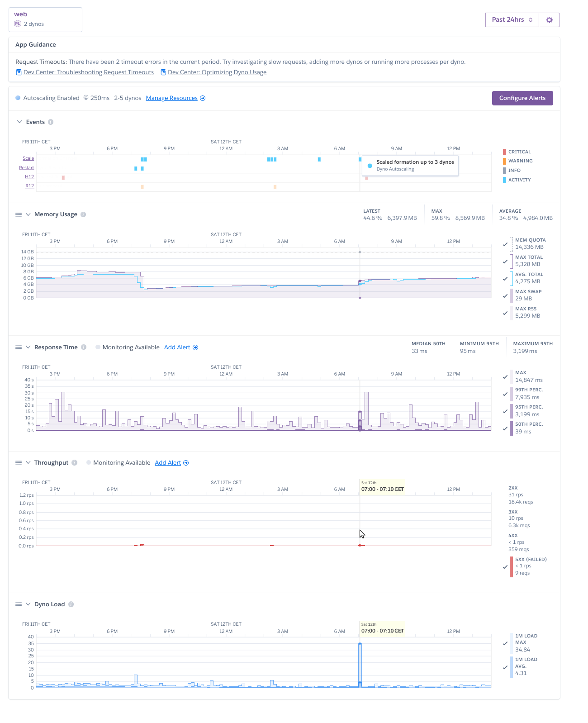Toggle 1M LOAD AVG. series checkmark
588x723 pixels.
pyautogui.click(x=505, y=667)
